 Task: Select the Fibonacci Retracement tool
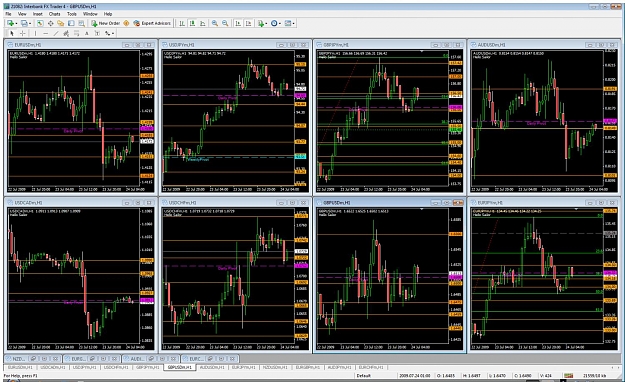[77, 33]
